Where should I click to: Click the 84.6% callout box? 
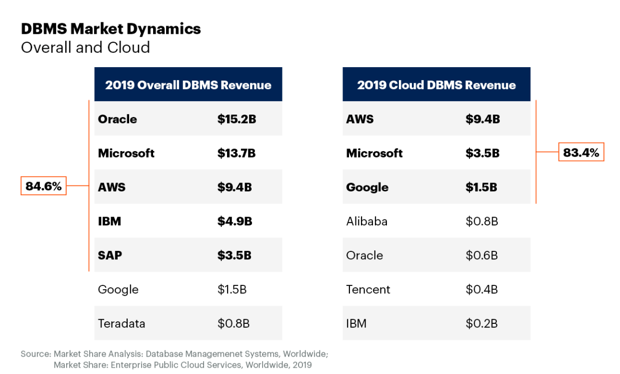tap(43, 186)
